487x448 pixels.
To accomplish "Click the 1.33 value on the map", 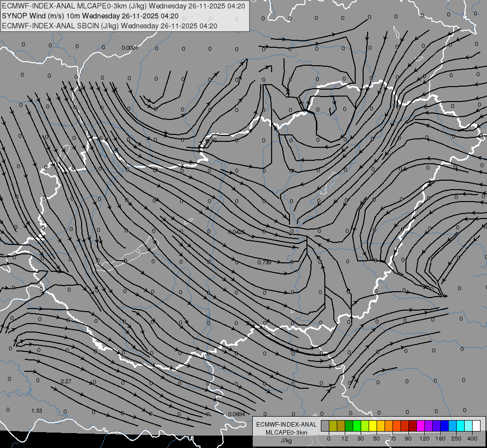I will pyautogui.click(x=37, y=411).
